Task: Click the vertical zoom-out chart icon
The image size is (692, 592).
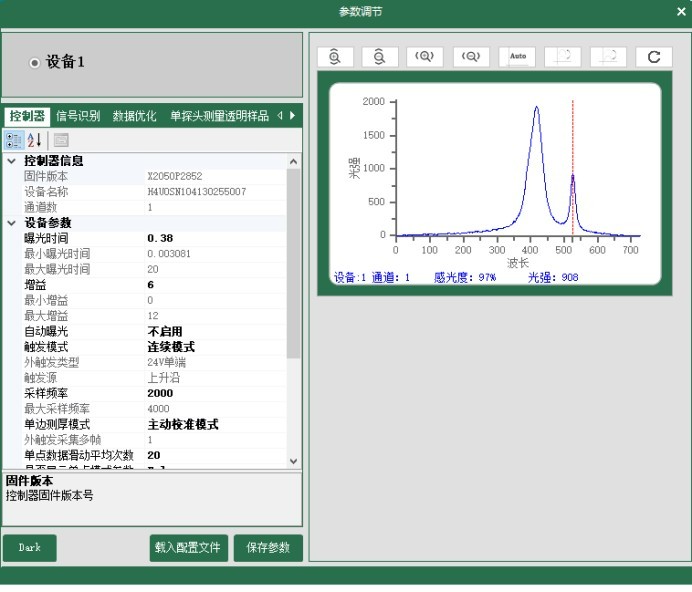Action: click(x=380, y=56)
